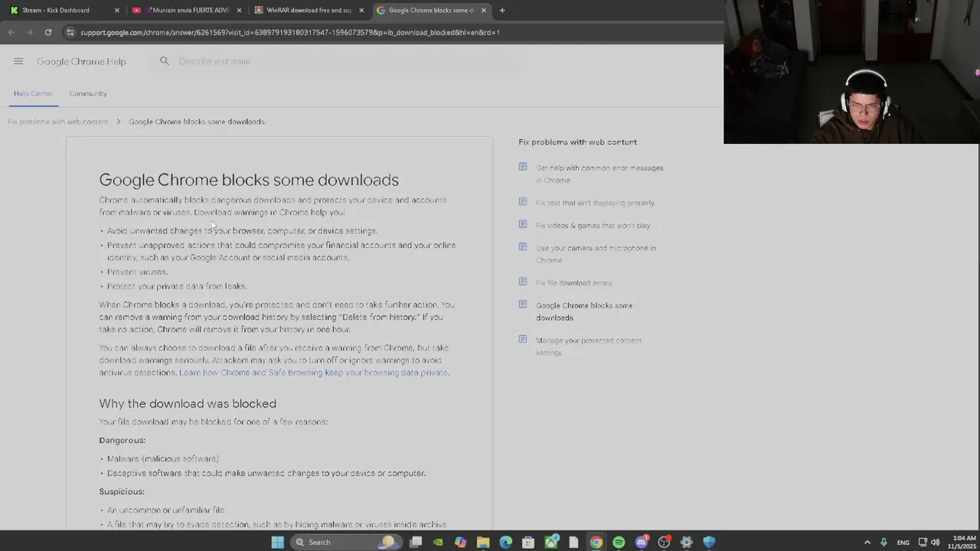Go back in browser history
Screen dimensions: 980x551
coord(11,32)
